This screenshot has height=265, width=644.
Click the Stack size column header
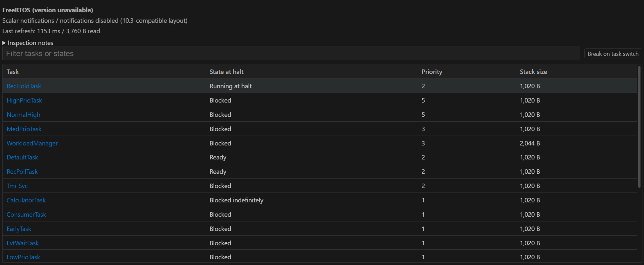click(533, 72)
